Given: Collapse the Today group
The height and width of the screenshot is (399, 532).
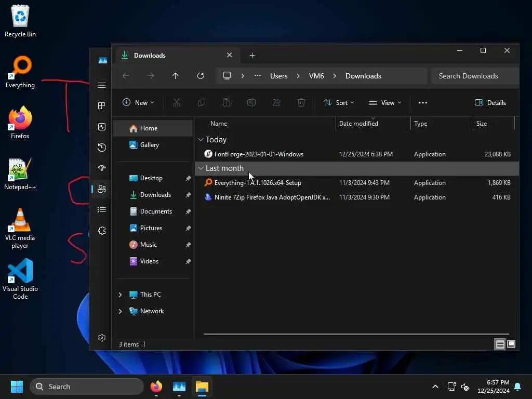Looking at the screenshot, I should pos(201,139).
